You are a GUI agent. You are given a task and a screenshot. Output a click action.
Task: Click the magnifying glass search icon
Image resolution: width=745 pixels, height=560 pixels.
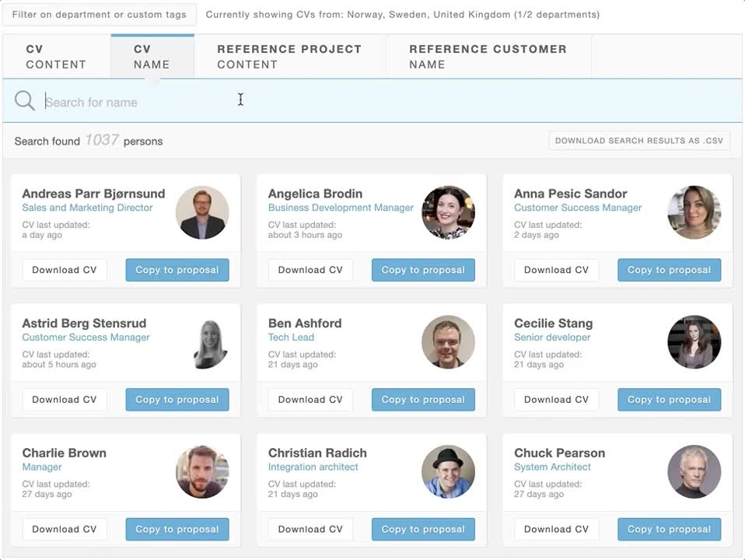[25, 101]
